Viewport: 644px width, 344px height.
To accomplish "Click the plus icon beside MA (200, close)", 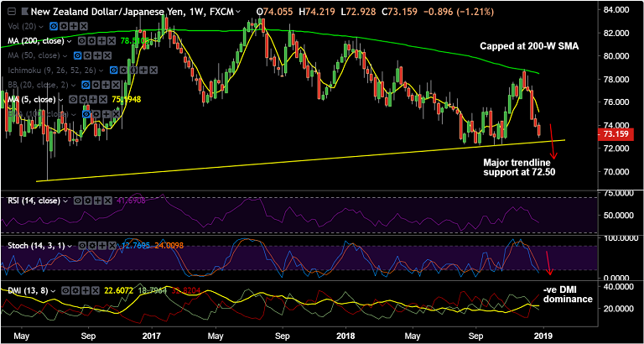I will (101, 41).
